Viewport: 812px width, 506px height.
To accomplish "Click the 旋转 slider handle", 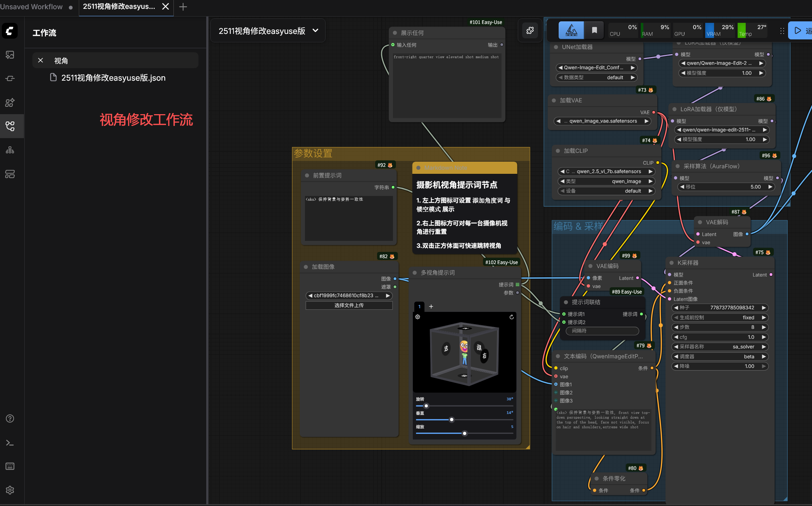I will point(426,406).
